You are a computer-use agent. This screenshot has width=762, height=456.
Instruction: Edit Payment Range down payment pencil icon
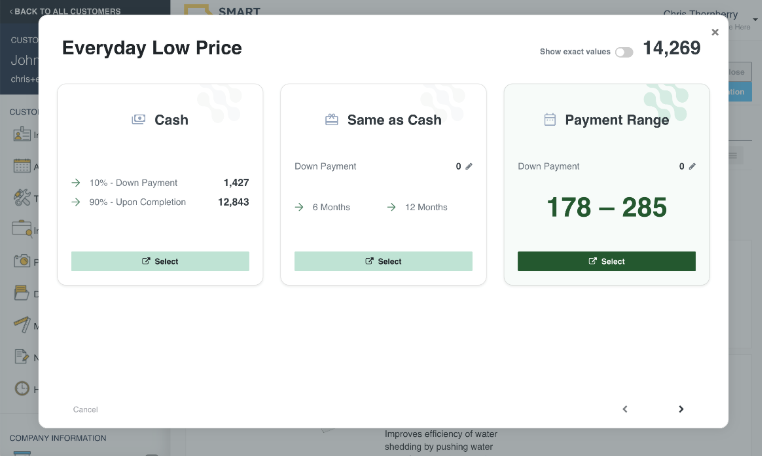tap(692, 167)
